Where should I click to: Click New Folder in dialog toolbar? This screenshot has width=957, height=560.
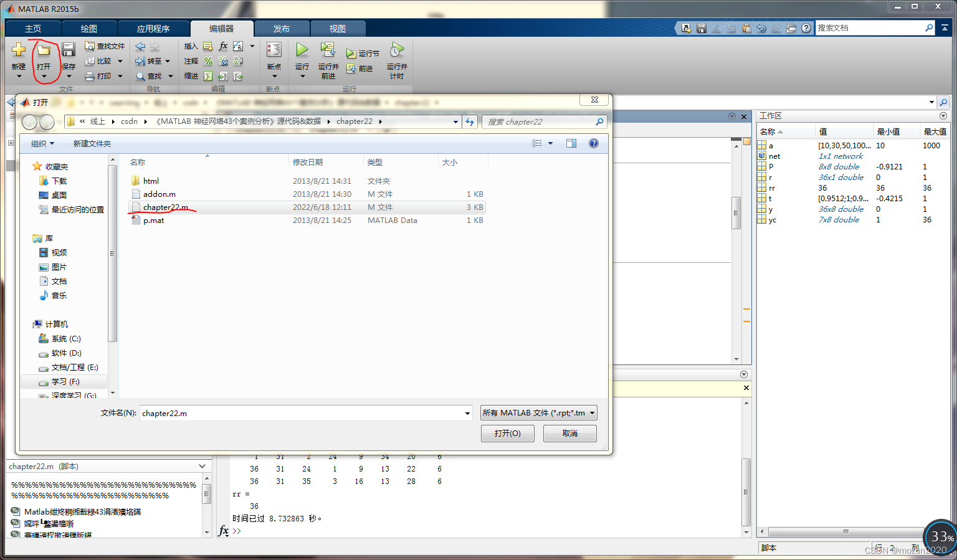92,143
